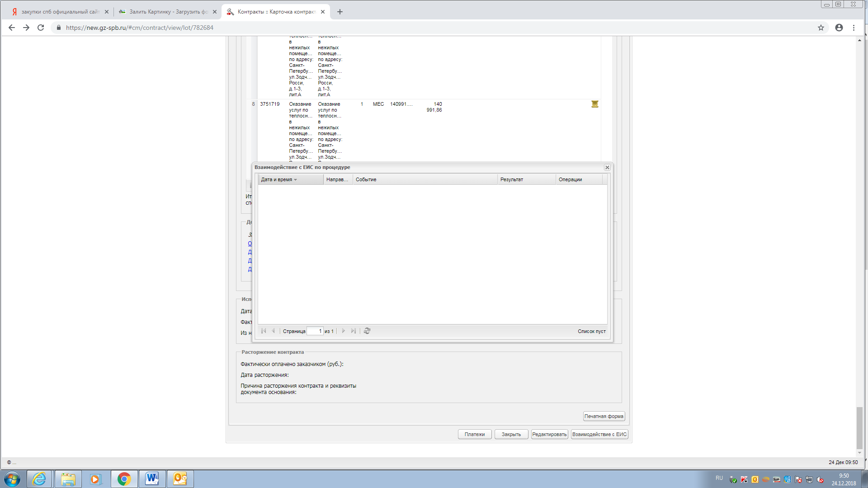
Task: Click the page vertical scrollbar thumb
Action: [x=859, y=428]
